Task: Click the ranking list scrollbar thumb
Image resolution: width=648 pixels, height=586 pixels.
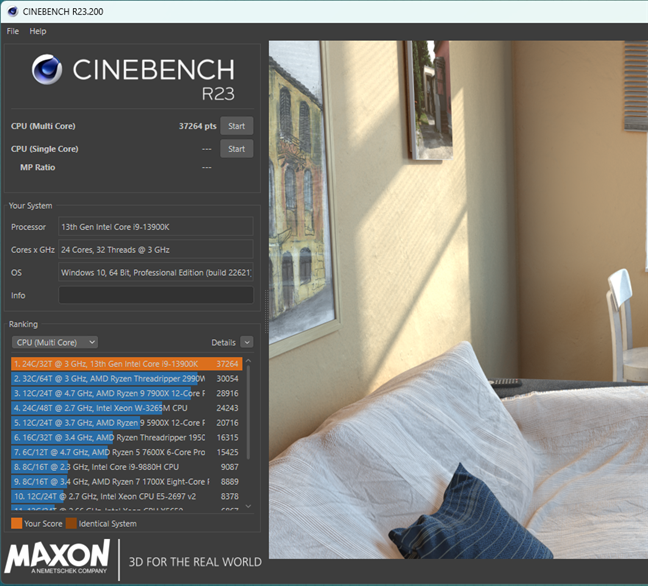Action: point(248,412)
